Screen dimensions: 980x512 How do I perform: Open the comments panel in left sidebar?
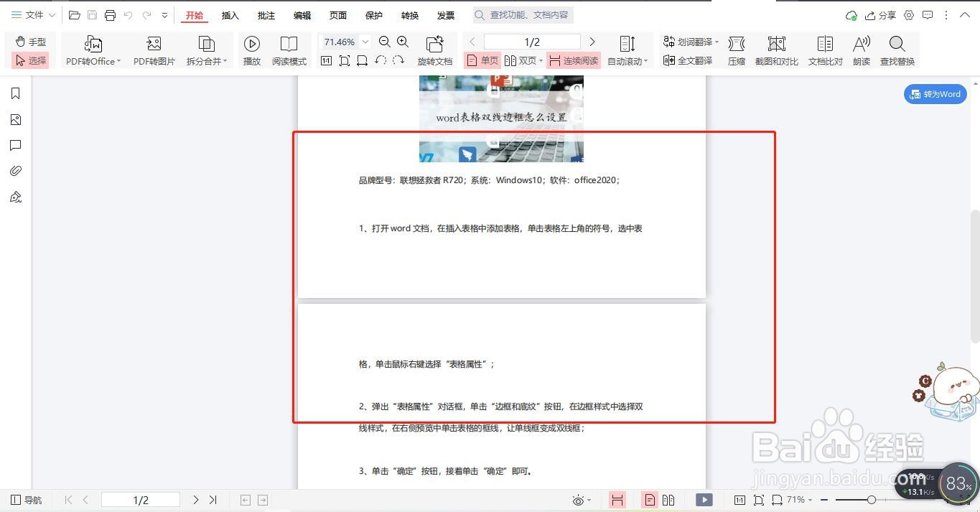[16, 145]
